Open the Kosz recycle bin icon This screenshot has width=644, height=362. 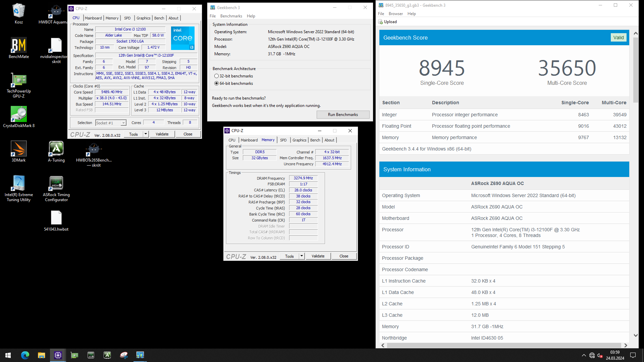pyautogui.click(x=18, y=13)
